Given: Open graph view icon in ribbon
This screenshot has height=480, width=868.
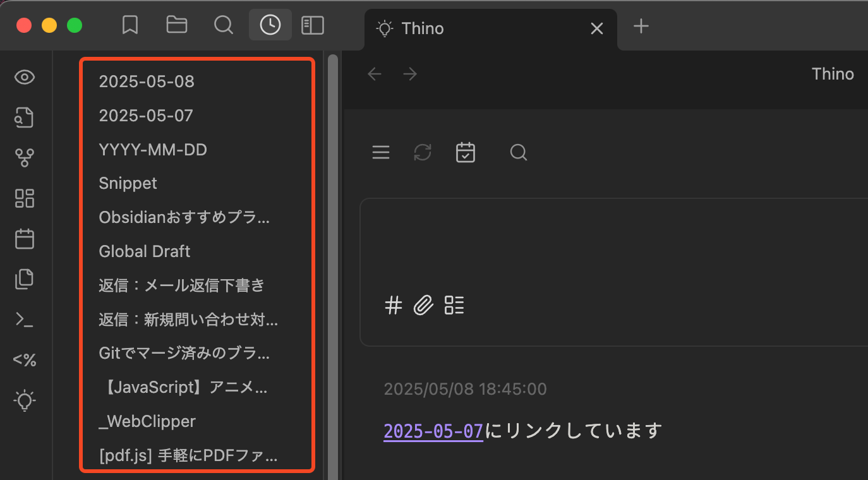Looking at the screenshot, I should tap(25, 159).
